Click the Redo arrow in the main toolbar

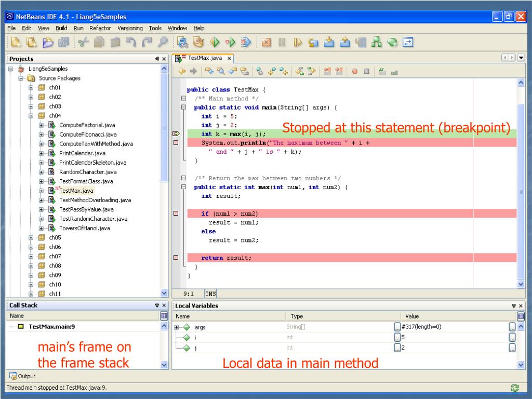147,42
